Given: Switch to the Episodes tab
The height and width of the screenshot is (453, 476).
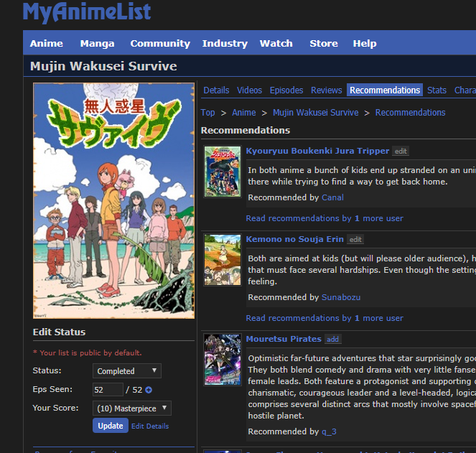Looking at the screenshot, I should 286,90.
